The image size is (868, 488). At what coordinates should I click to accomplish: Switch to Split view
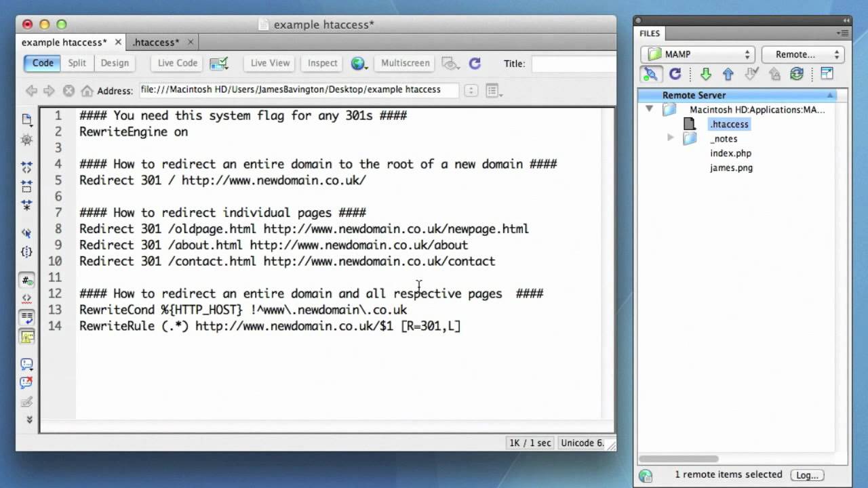(x=77, y=63)
